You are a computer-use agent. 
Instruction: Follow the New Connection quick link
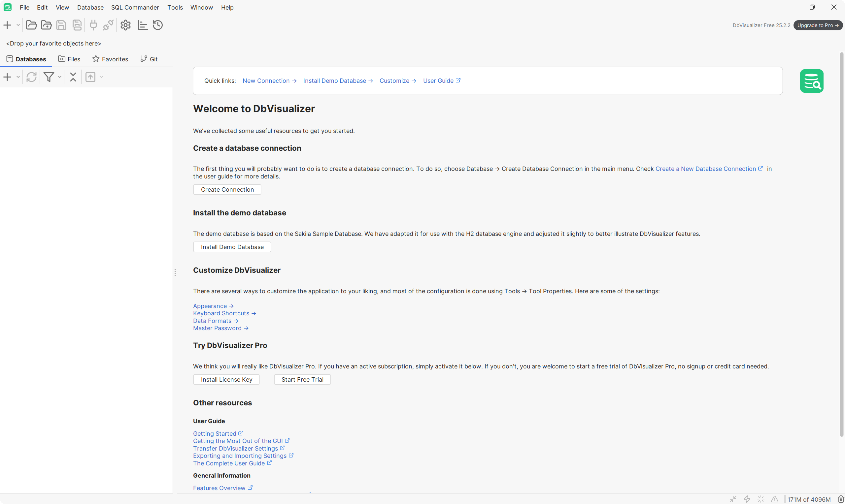pos(269,81)
